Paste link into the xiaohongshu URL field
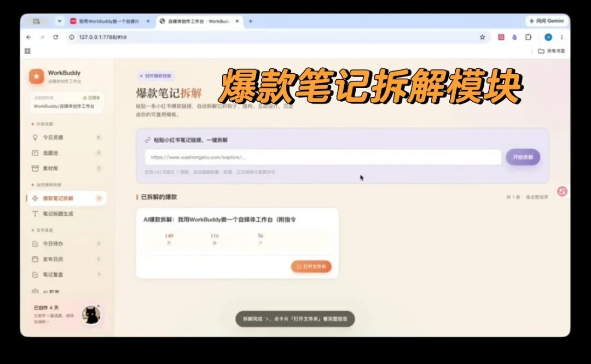This screenshot has height=364, width=591. pyautogui.click(x=323, y=157)
